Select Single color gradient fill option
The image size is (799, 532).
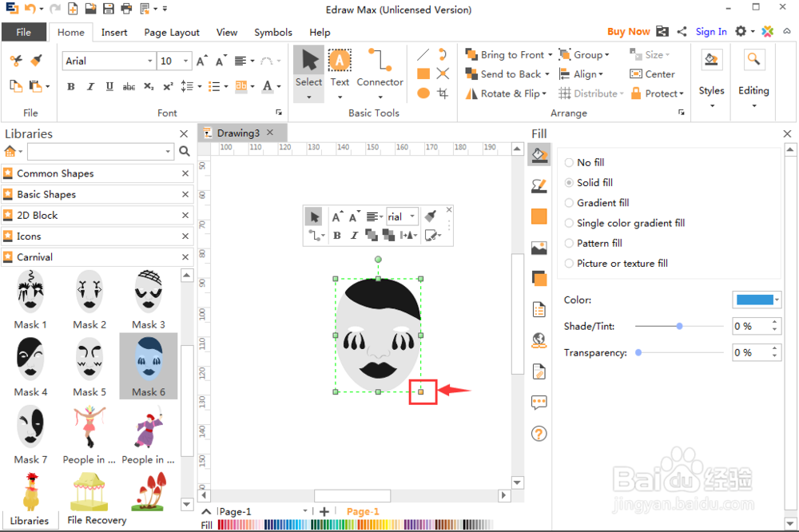625,223
